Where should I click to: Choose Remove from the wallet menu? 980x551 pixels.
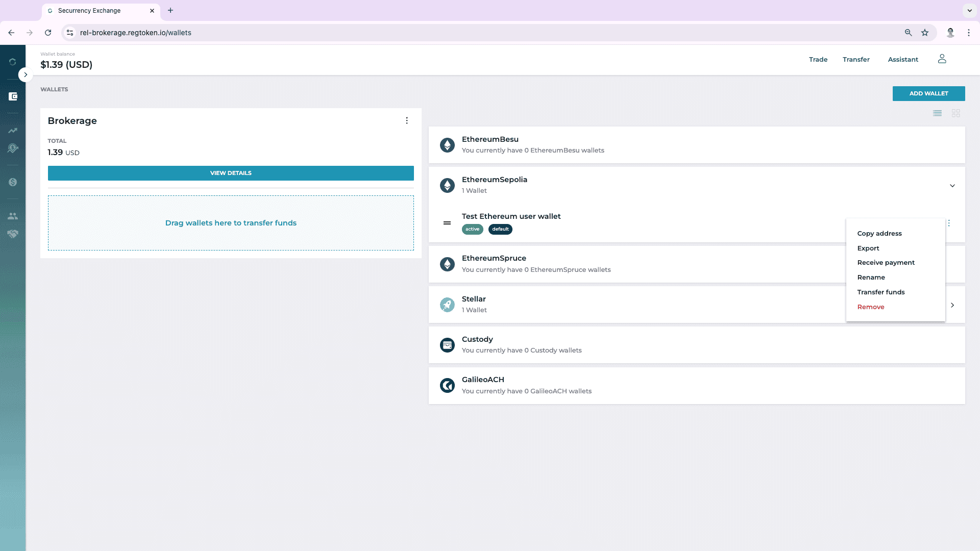click(870, 307)
